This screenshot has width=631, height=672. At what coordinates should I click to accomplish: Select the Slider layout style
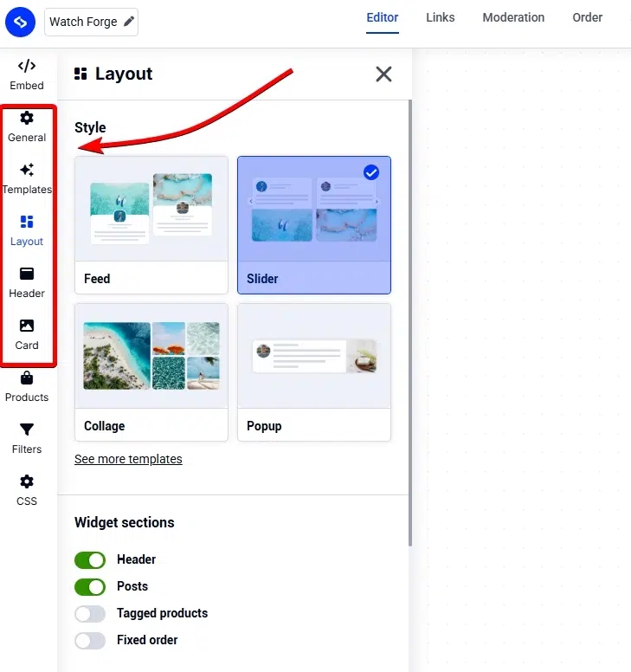(314, 225)
